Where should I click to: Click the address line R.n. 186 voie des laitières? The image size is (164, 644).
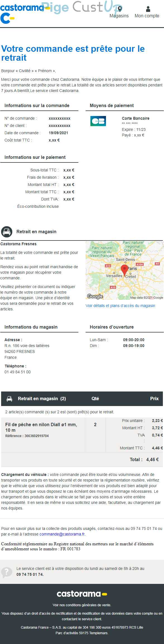point(27,346)
